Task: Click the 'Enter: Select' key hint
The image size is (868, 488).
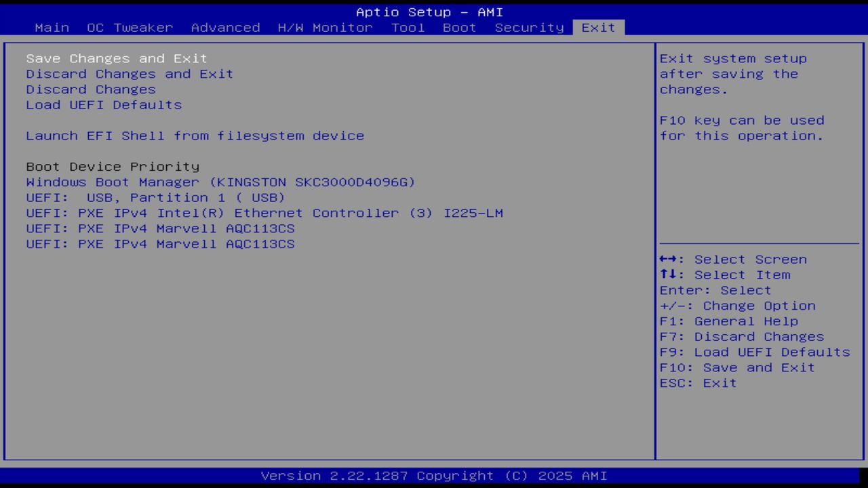Action: [715, 291]
